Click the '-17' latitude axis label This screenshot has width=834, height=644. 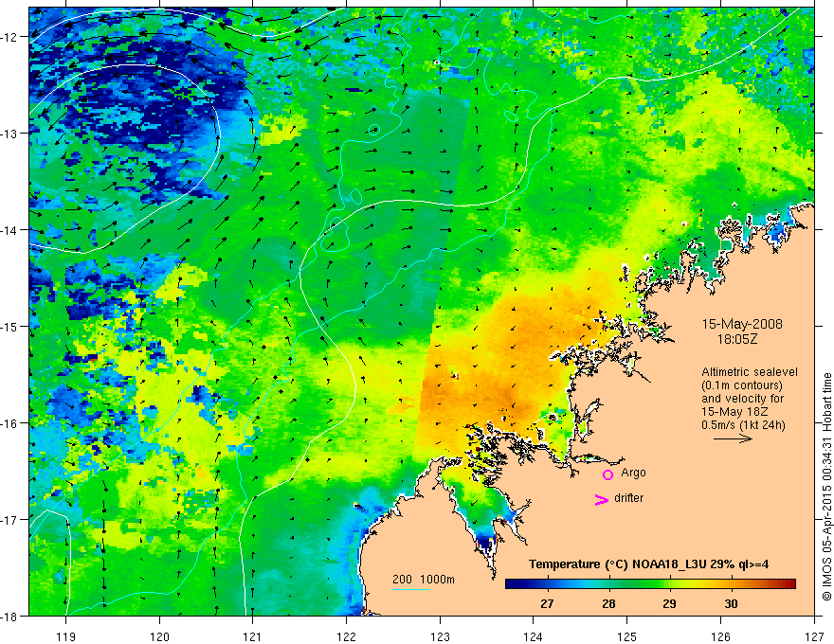(x=9, y=520)
